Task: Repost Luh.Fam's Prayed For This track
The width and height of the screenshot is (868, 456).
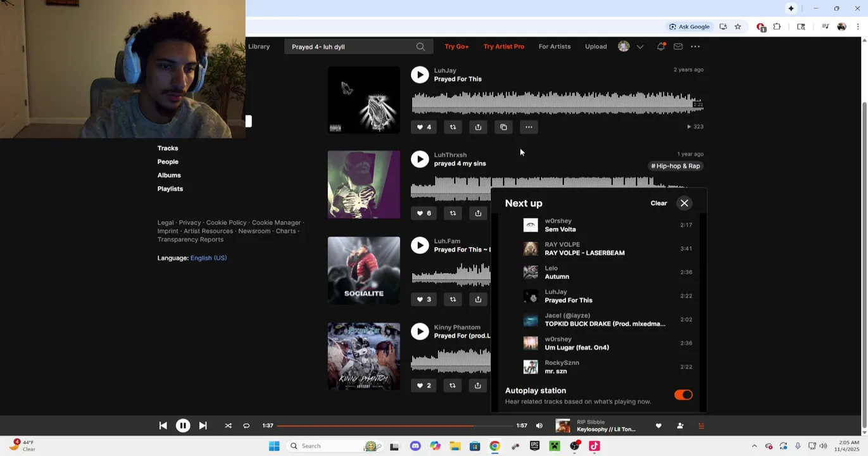Action: [x=453, y=300]
